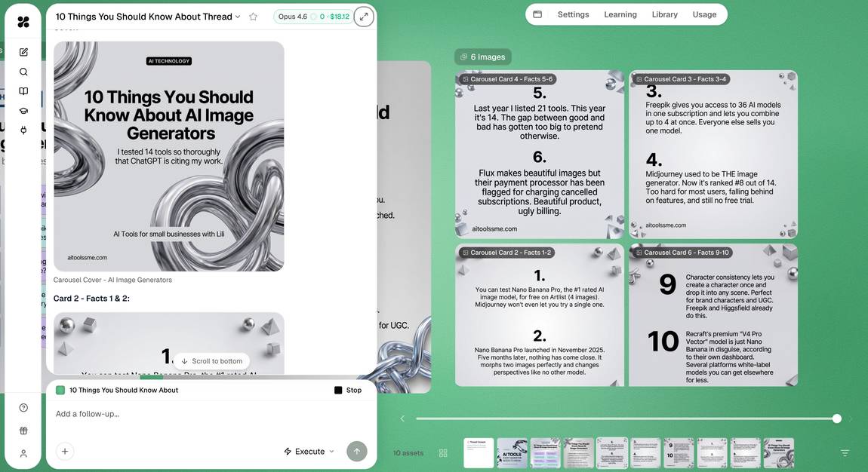
Task: Start a new thread with the compose icon
Action: coord(23,52)
